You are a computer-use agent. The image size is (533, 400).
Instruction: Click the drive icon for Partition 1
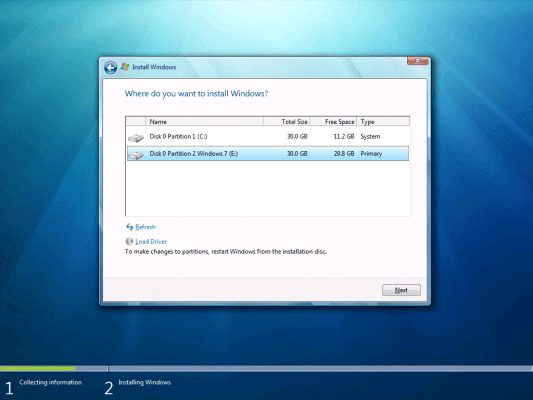pyautogui.click(x=136, y=138)
